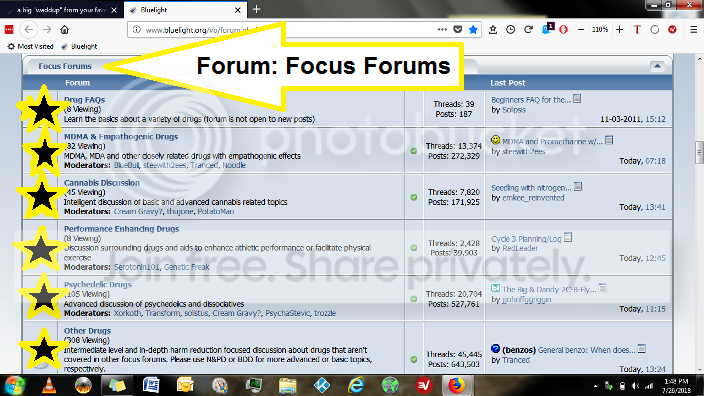Open the Drug FAQs forum

coord(84,100)
